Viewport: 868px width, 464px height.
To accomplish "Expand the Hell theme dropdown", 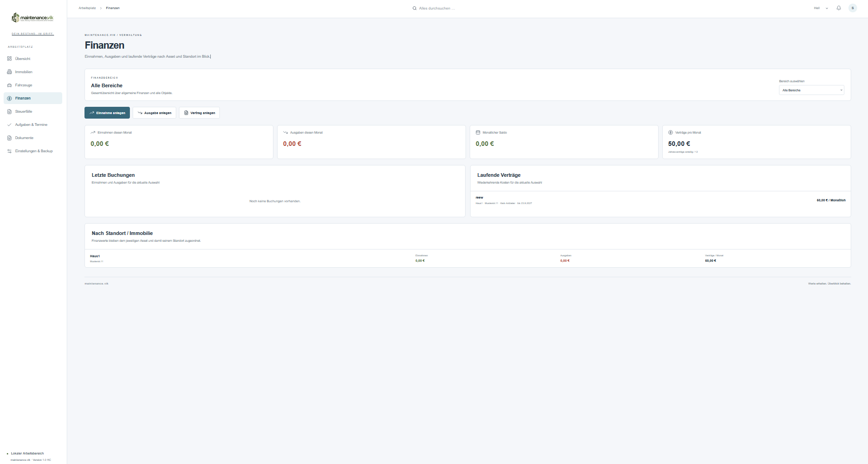I will (x=821, y=8).
